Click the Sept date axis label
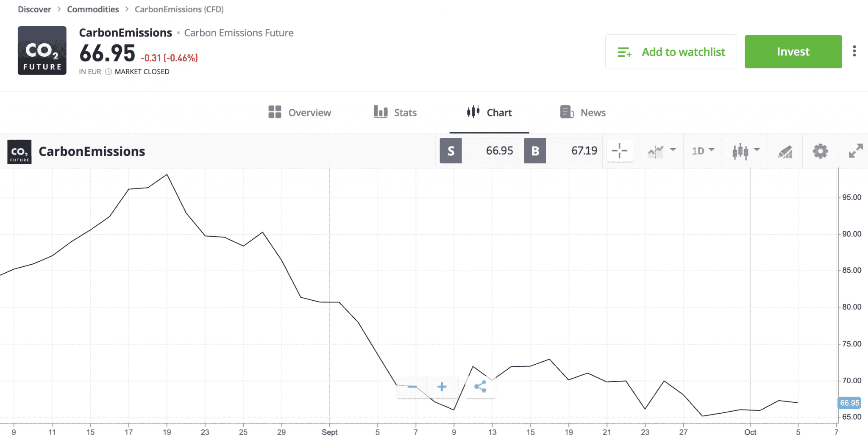Screen dimensions: 868x443 329,432
